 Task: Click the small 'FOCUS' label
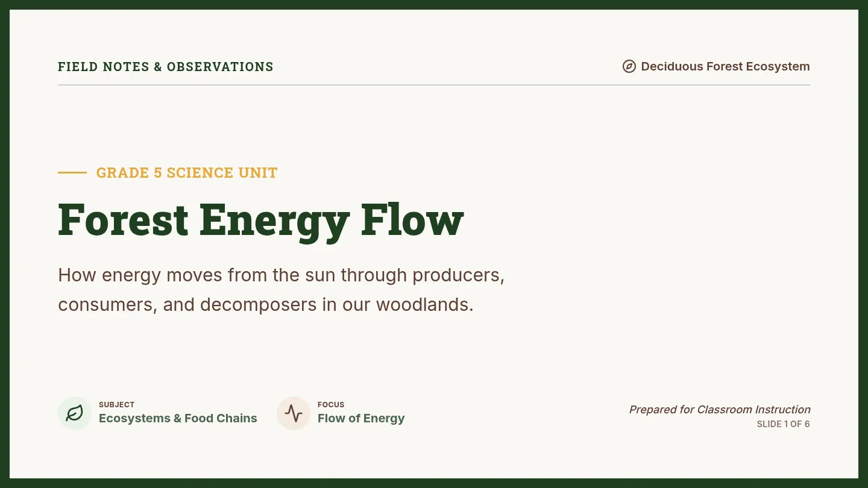[331, 405]
